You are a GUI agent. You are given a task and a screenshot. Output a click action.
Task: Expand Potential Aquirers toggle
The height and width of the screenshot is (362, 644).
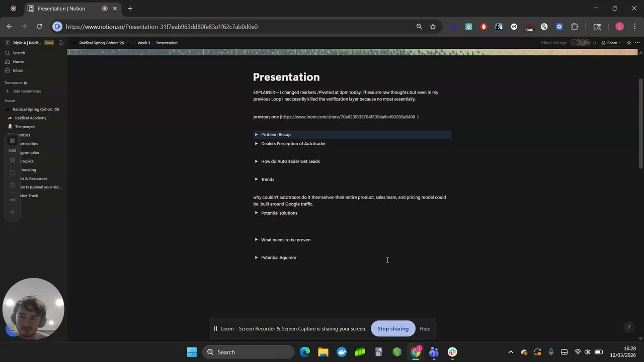point(256,257)
